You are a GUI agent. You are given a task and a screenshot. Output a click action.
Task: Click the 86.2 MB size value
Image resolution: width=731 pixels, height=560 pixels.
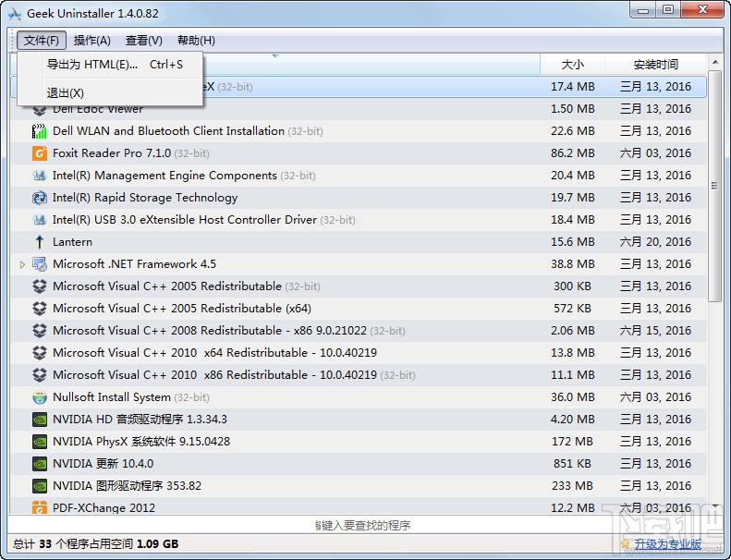572,153
